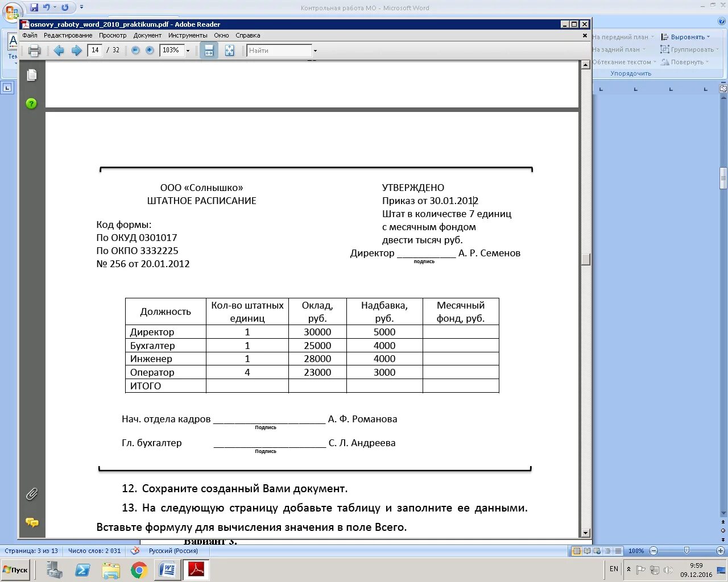Click Страница: 3 из 13 in status bar
The height and width of the screenshot is (582, 728).
point(31,551)
